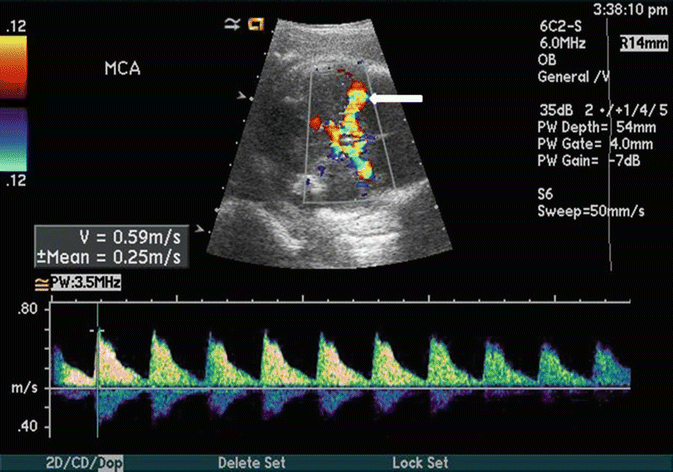Screen dimensions: 673x472
Task: Click the 35dB gain setting text
Action: pyautogui.click(x=556, y=111)
